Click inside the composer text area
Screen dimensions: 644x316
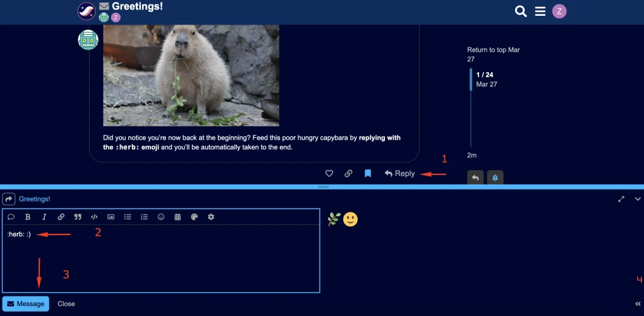click(x=161, y=258)
